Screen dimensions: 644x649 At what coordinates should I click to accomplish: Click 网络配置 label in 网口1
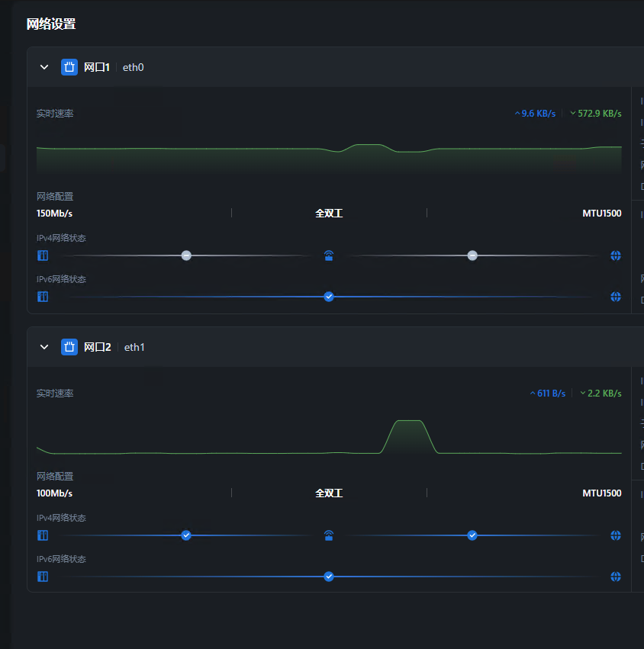(55, 196)
